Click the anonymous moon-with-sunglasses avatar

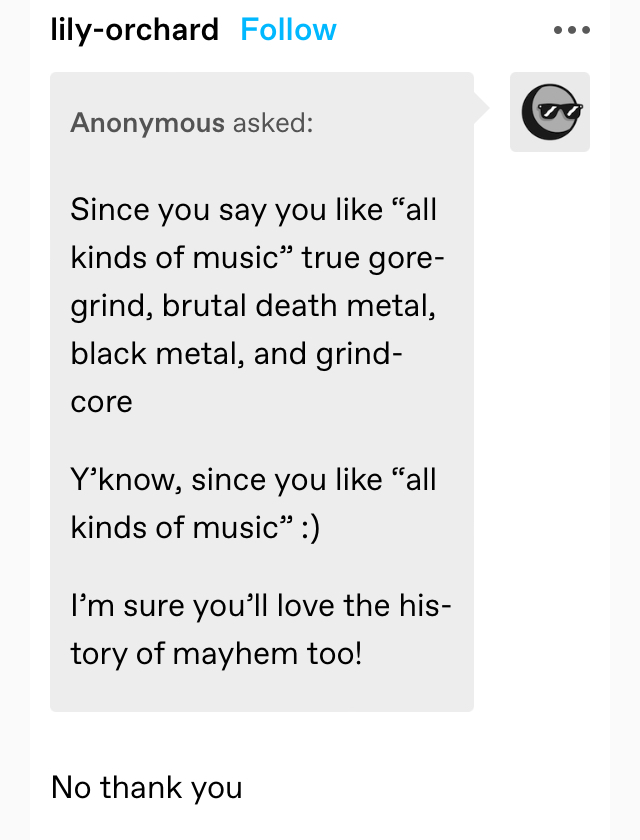549,112
